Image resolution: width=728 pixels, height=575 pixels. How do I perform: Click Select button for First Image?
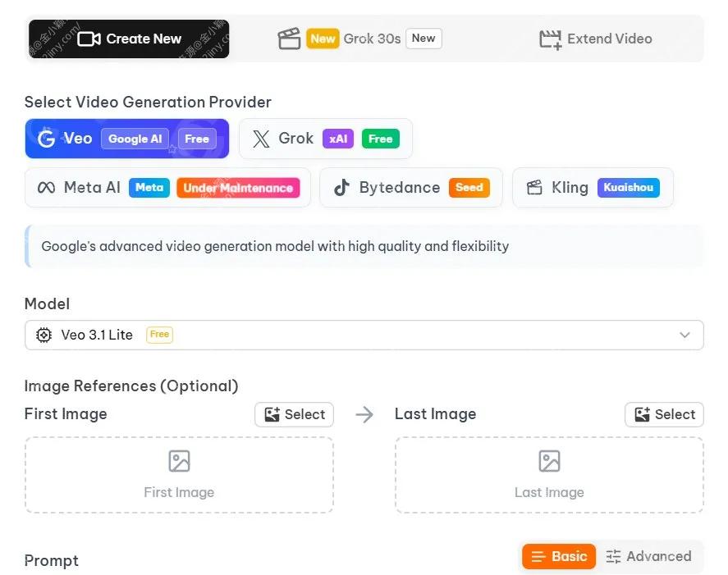295,414
